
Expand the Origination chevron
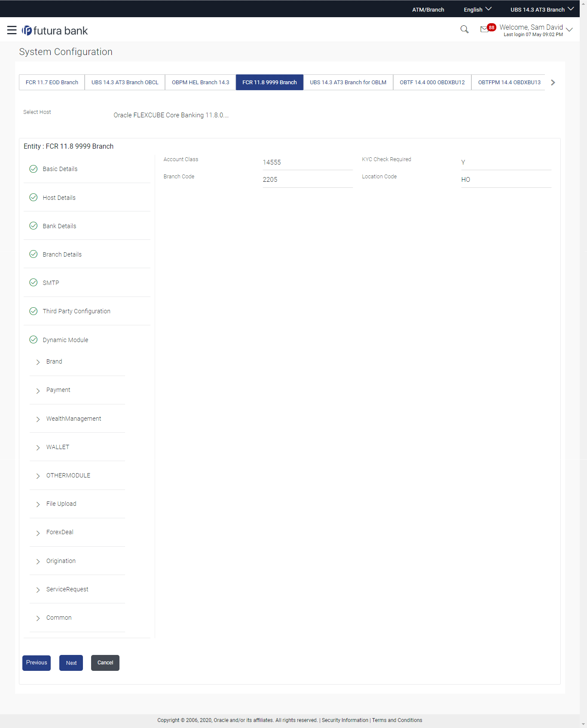click(x=38, y=561)
